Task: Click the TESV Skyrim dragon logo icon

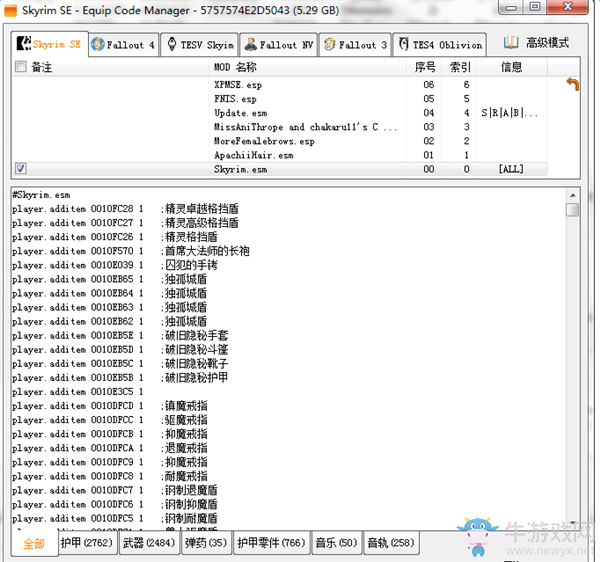Action: (172, 44)
